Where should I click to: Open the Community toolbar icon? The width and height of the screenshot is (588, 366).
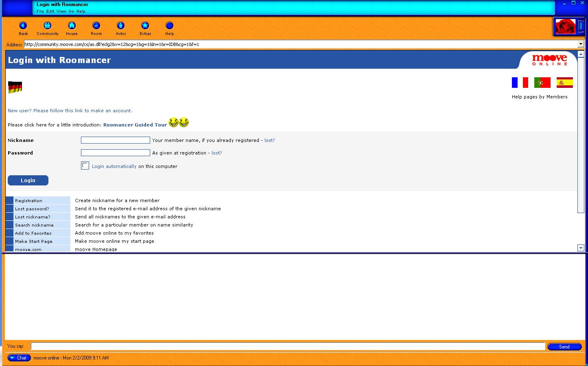click(x=48, y=26)
